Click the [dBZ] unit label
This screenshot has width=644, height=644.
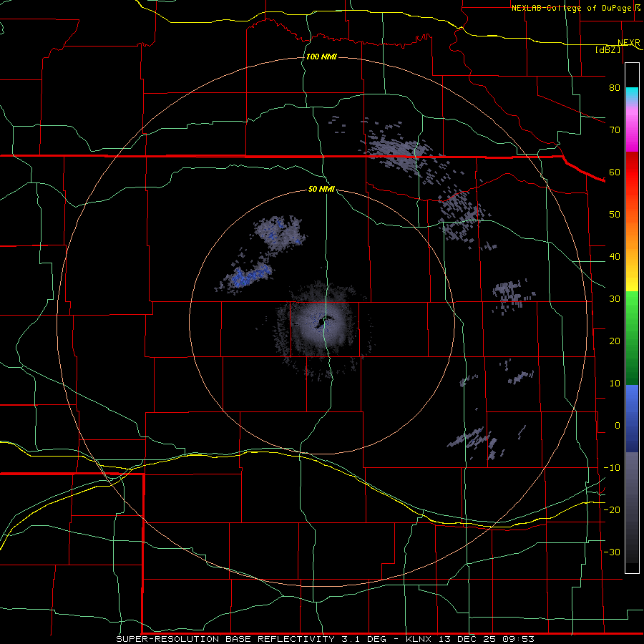(608, 50)
